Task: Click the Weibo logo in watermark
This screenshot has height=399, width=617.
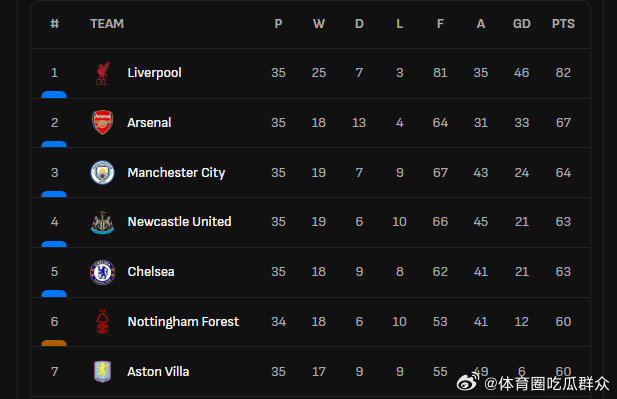Action: (468, 381)
